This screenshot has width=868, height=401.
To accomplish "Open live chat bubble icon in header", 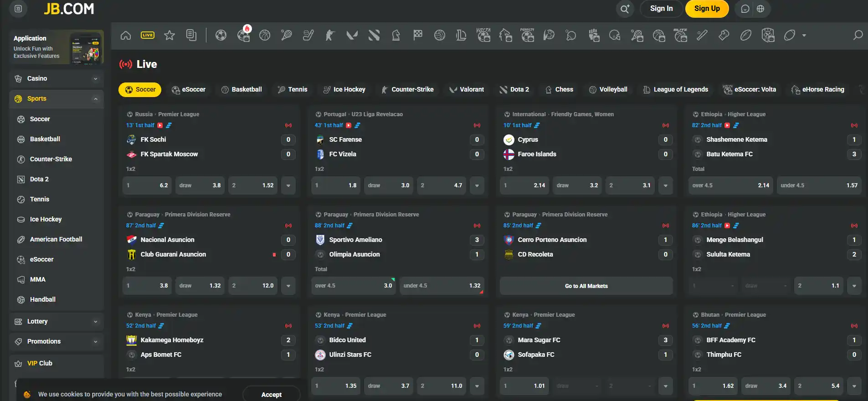I will click(745, 9).
